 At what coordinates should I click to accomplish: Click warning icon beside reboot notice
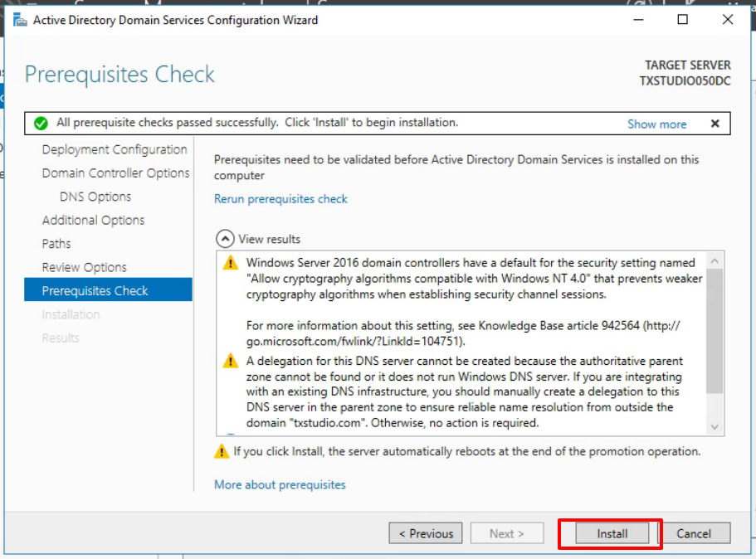click(222, 451)
